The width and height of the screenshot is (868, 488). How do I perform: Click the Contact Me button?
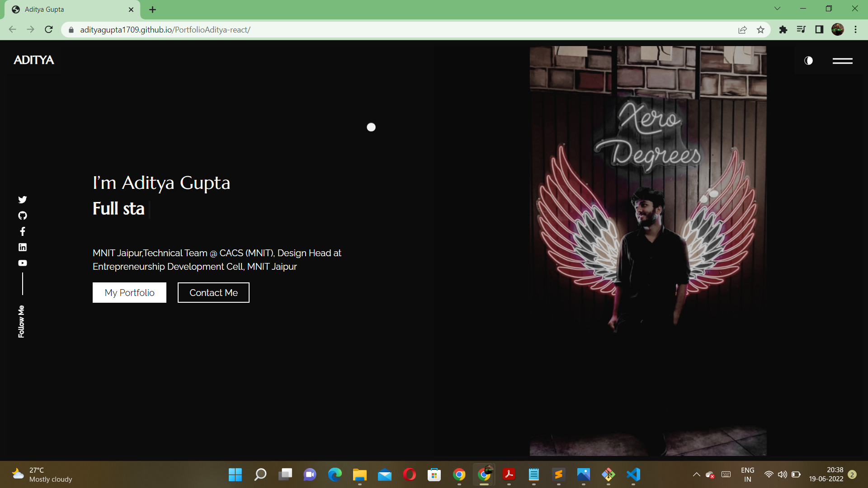point(213,293)
